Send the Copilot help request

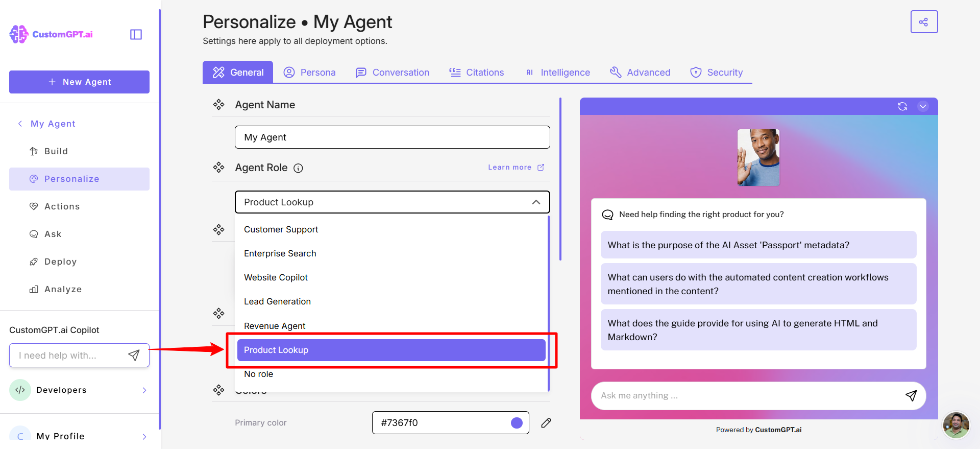(134, 355)
